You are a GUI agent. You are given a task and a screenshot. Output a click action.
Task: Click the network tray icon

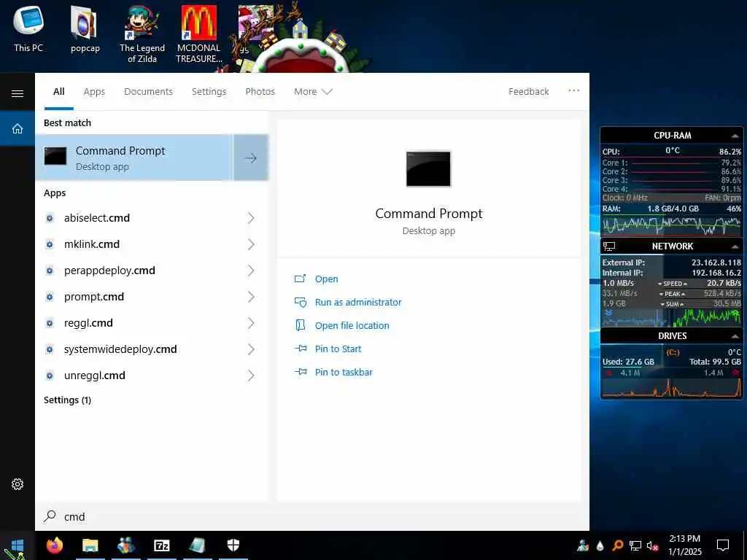(635, 545)
